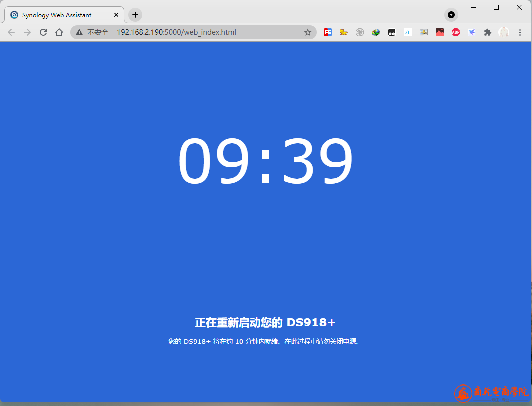Viewport: 532px width, 406px height.
Task: Open the FE extension icon
Action: coord(328,32)
